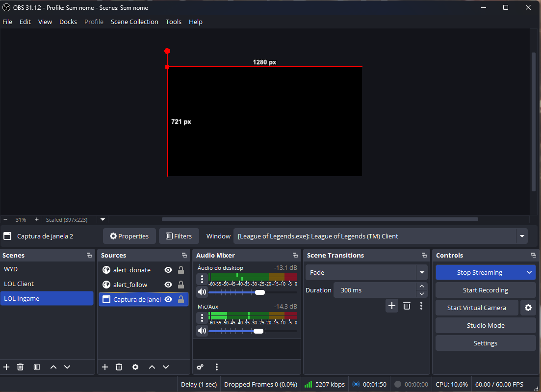The image size is (541, 392).
Task: Move source up arrow in Sources dock
Action: [x=152, y=367]
